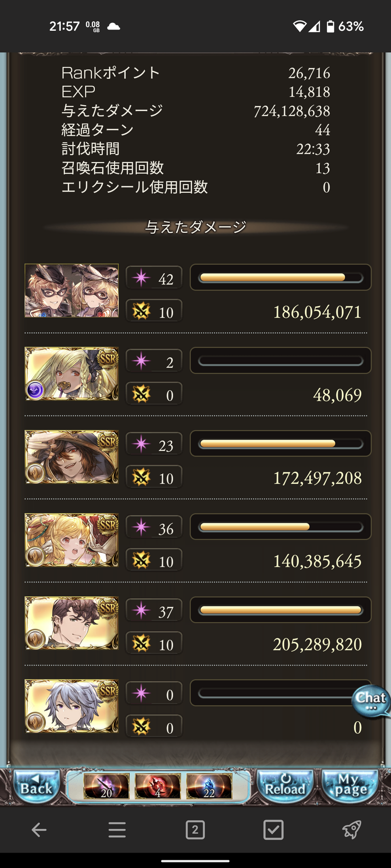
Task: Open the Chat bubble
Action: (371, 701)
